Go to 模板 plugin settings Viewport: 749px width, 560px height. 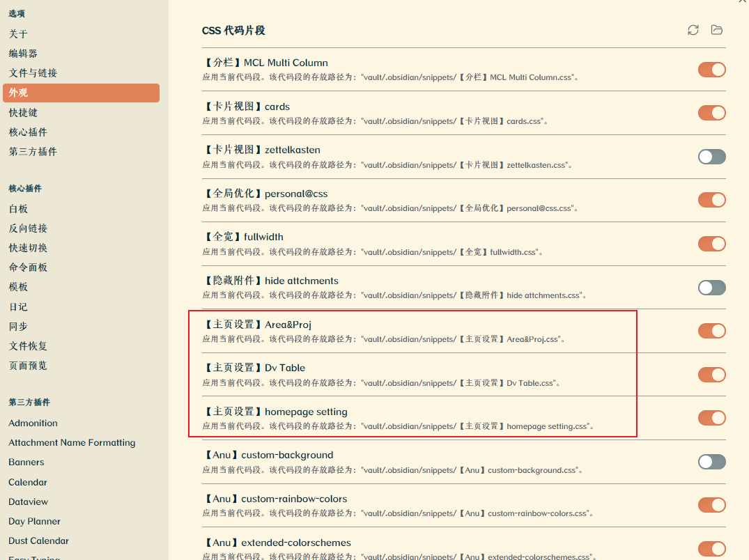coord(82,287)
